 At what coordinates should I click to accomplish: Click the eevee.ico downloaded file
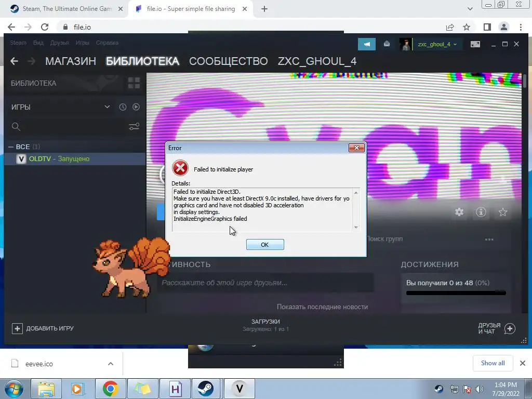click(x=39, y=364)
